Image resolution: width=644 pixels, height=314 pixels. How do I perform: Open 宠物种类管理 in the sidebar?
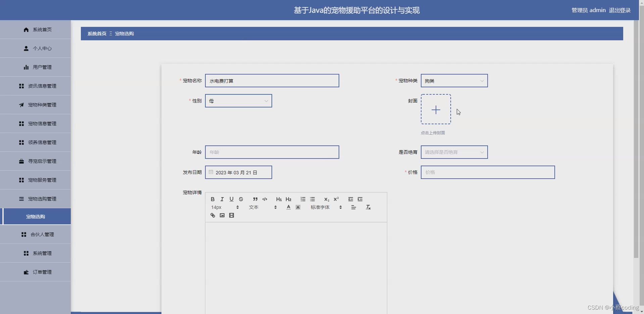click(x=35, y=105)
